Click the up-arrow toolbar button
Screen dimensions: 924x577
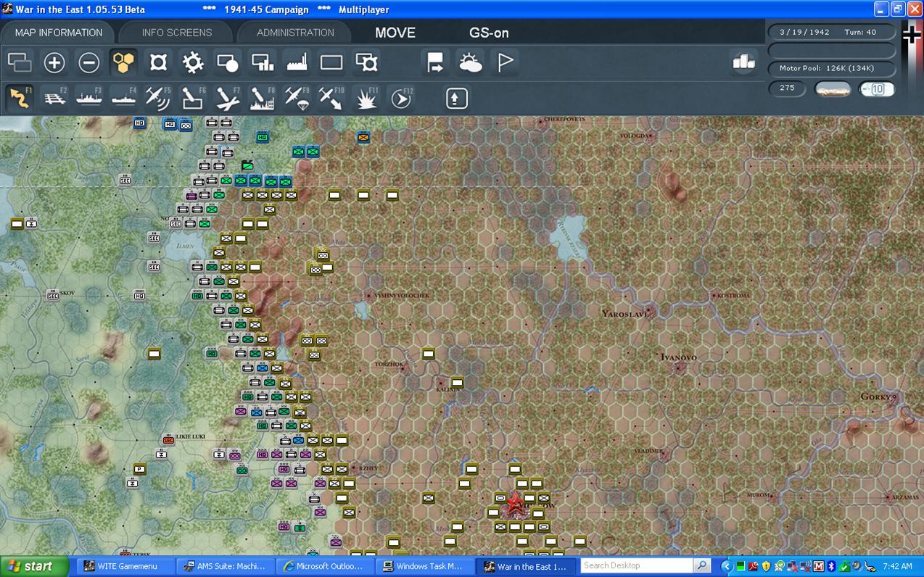tap(456, 98)
